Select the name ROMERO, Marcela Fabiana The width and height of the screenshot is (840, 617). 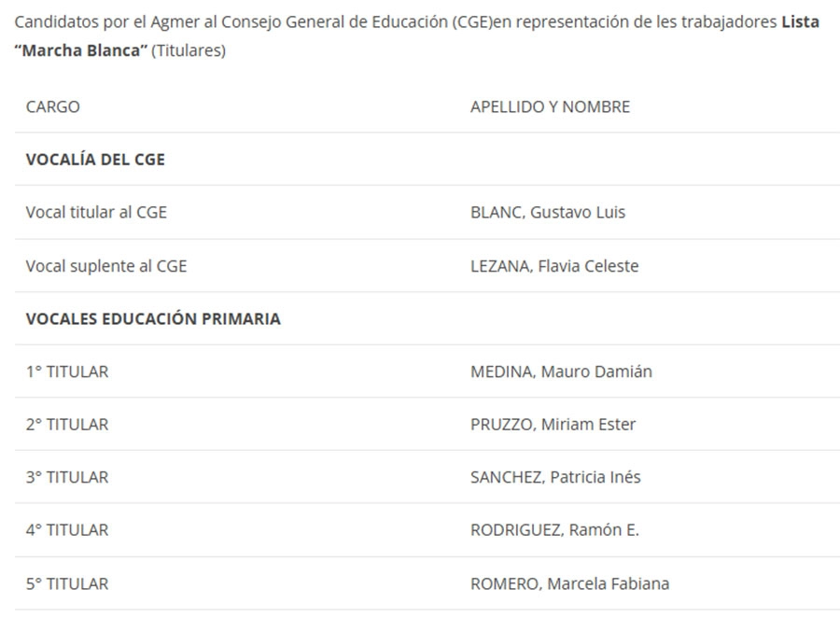569,583
